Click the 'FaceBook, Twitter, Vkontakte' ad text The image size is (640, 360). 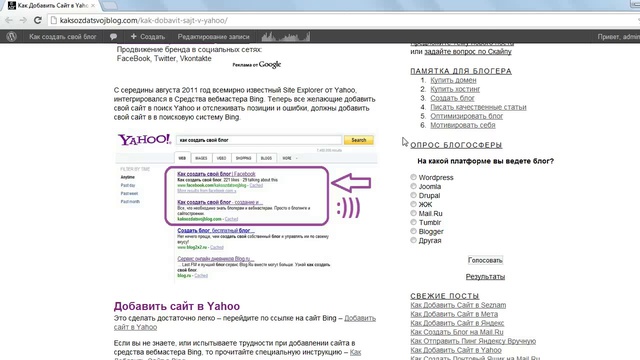[x=164, y=58]
